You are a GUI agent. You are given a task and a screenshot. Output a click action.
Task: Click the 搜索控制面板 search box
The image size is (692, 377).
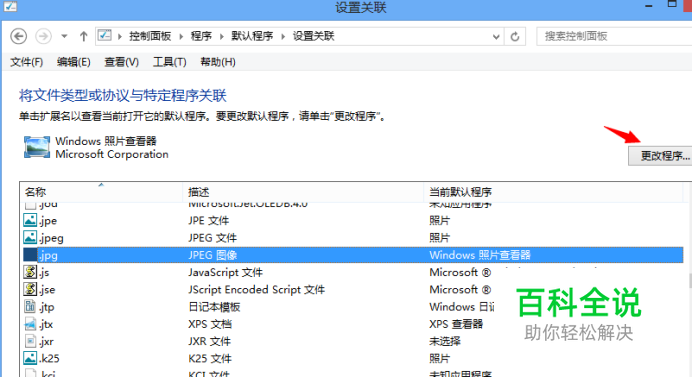(x=614, y=36)
